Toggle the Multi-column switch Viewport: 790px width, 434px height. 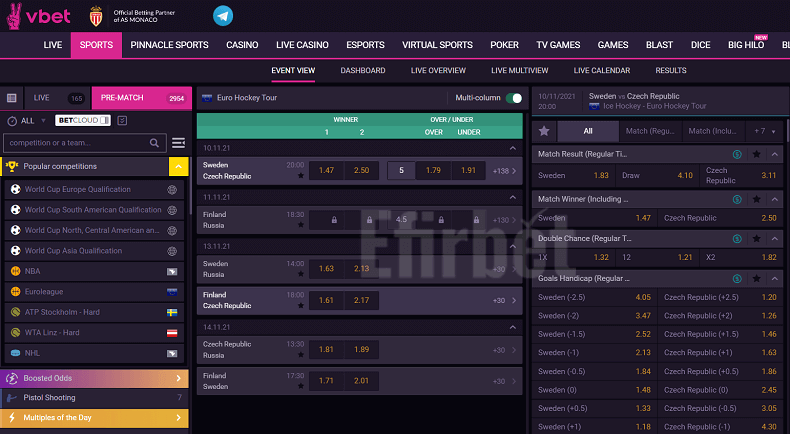tap(514, 98)
